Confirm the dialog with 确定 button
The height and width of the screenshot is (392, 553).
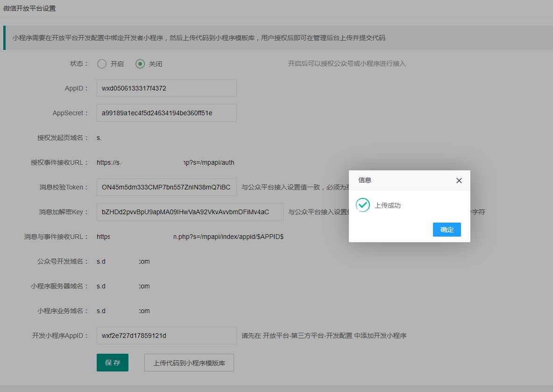click(447, 230)
